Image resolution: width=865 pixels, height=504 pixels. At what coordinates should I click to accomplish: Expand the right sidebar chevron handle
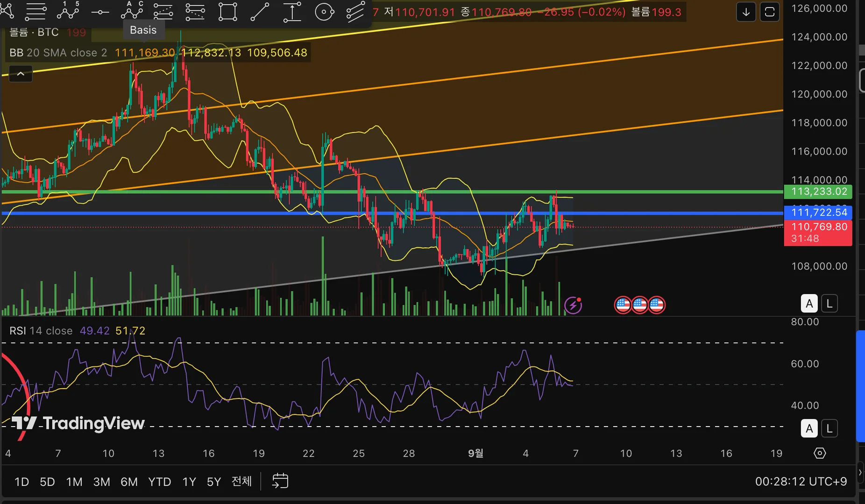860,472
